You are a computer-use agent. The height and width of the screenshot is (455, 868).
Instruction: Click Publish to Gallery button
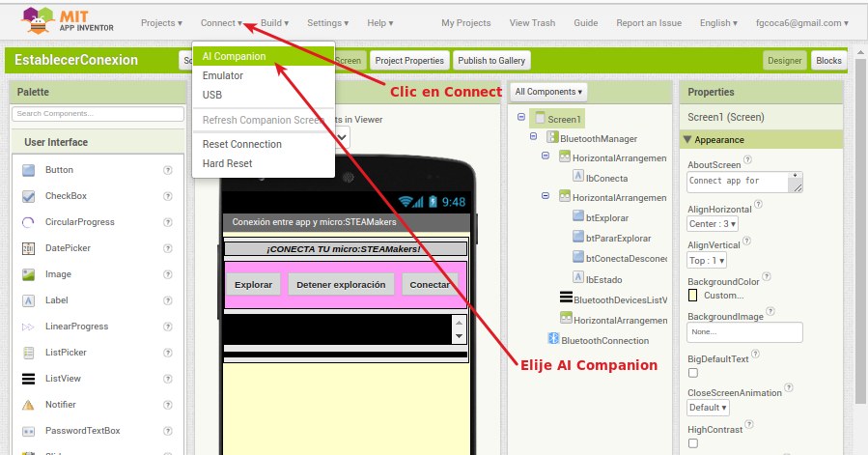(x=491, y=61)
